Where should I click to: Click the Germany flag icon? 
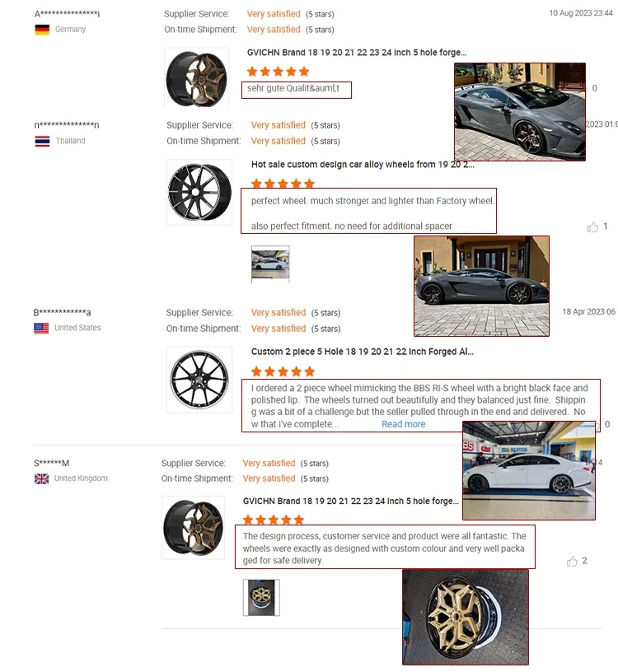coord(42,30)
